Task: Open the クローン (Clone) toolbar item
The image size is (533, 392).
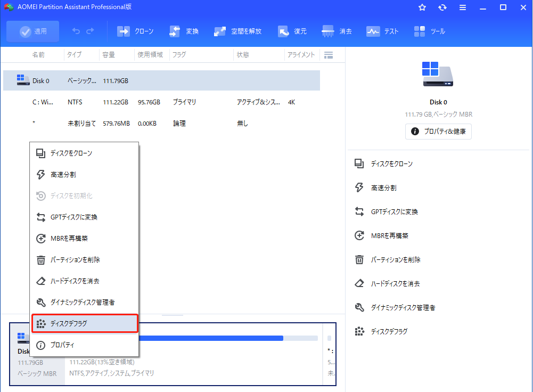Action: coord(135,31)
